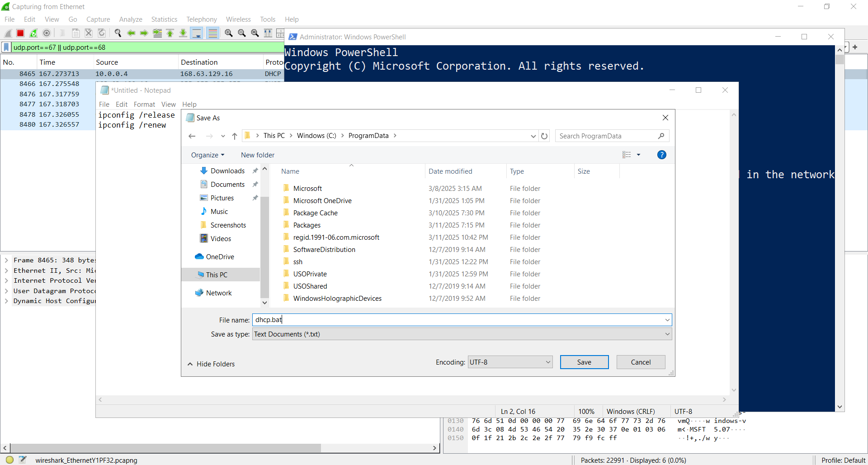Toggle packet list colorization
The width and height of the screenshot is (868, 465).
point(213,33)
